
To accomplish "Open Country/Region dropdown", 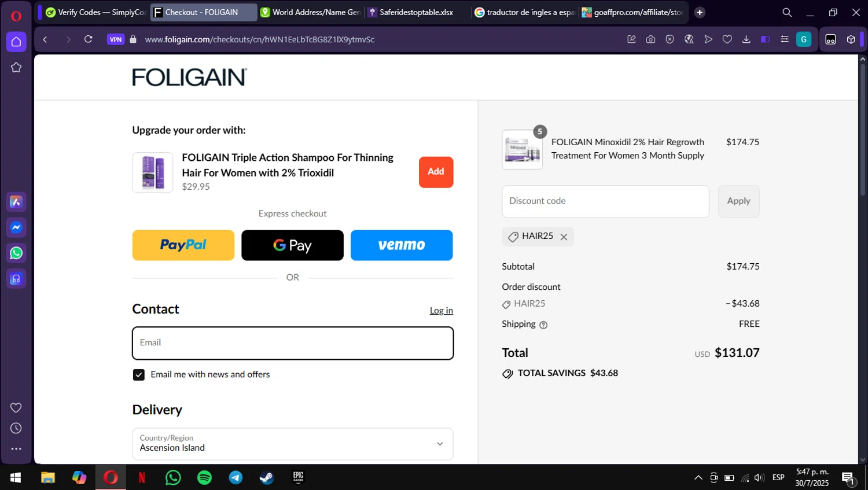I will click(293, 444).
